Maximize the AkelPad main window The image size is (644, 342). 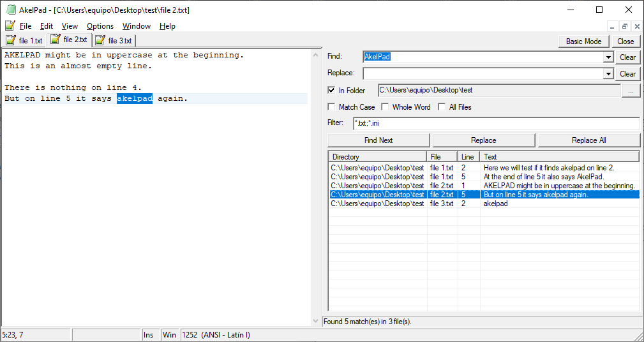coord(599,10)
